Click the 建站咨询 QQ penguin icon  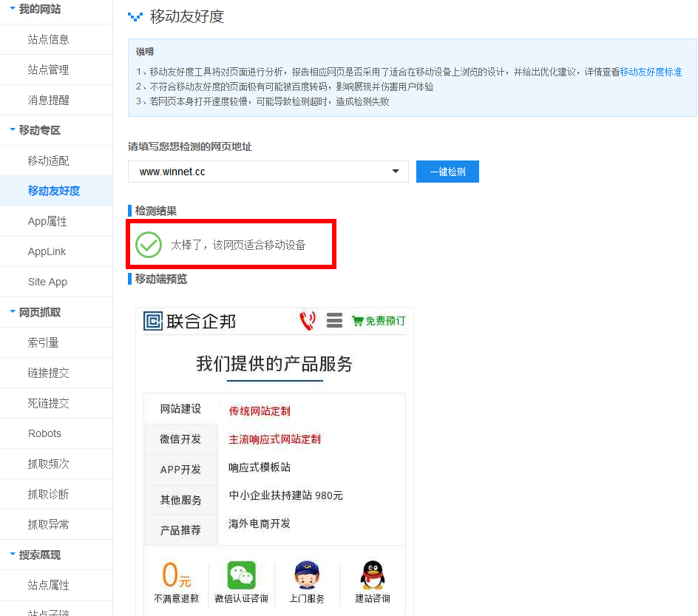(x=372, y=574)
